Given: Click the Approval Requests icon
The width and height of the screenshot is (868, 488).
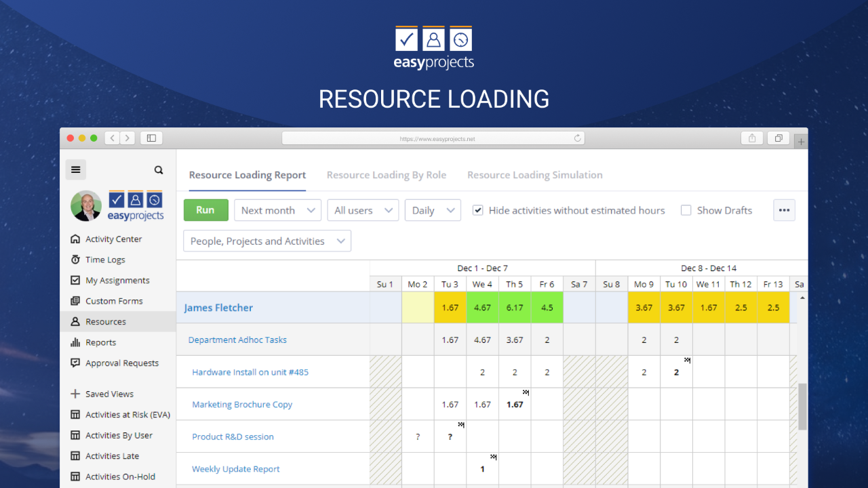Looking at the screenshot, I should pos(75,363).
